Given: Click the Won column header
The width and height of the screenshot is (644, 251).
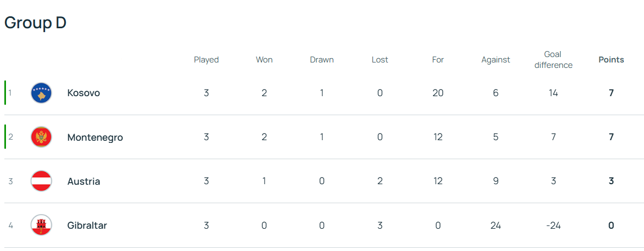Looking at the screenshot, I should [264, 60].
